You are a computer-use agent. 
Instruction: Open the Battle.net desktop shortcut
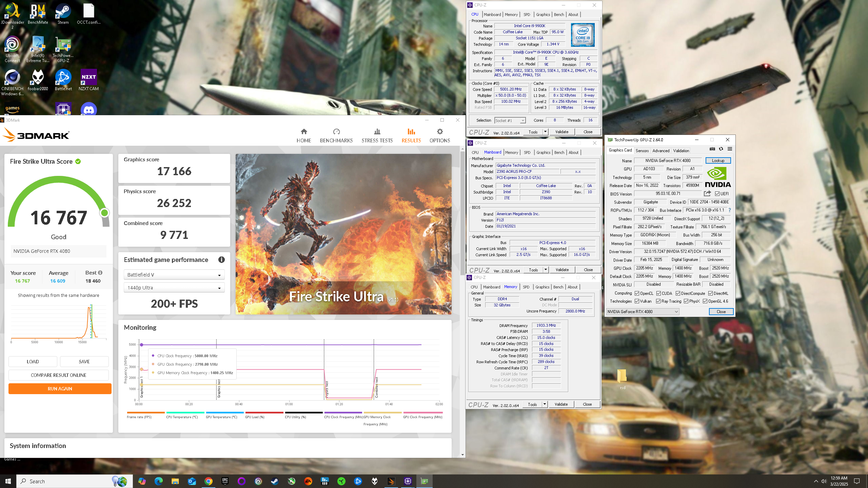(63, 80)
